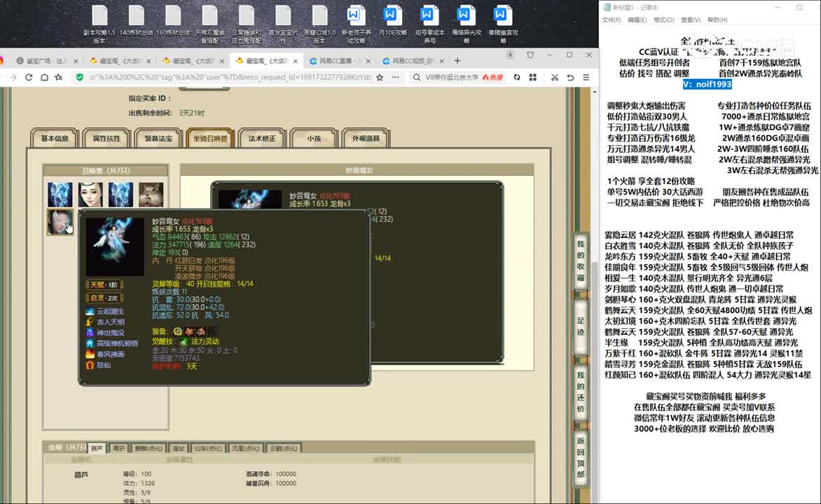The width and height of the screenshot is (821, 504).
Task: Click the scissors screenshot tool
Action: pyautogui.click(x=555, y=78)
